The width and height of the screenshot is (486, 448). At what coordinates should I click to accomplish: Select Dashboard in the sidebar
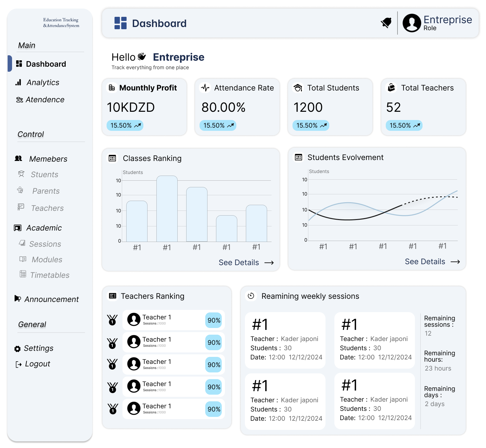[46, 64]
